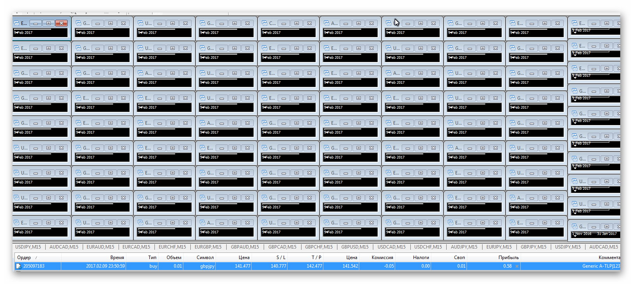644x284 pixels.
Task: Click the stop loss value 140.777
Action: pos(279,266)
